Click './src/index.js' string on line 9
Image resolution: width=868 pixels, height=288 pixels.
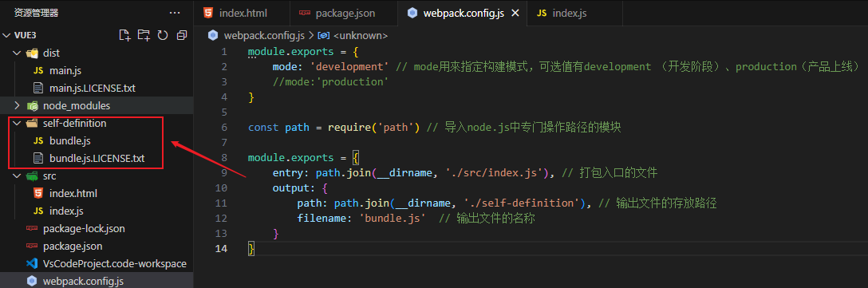click(x=494, y=173)
